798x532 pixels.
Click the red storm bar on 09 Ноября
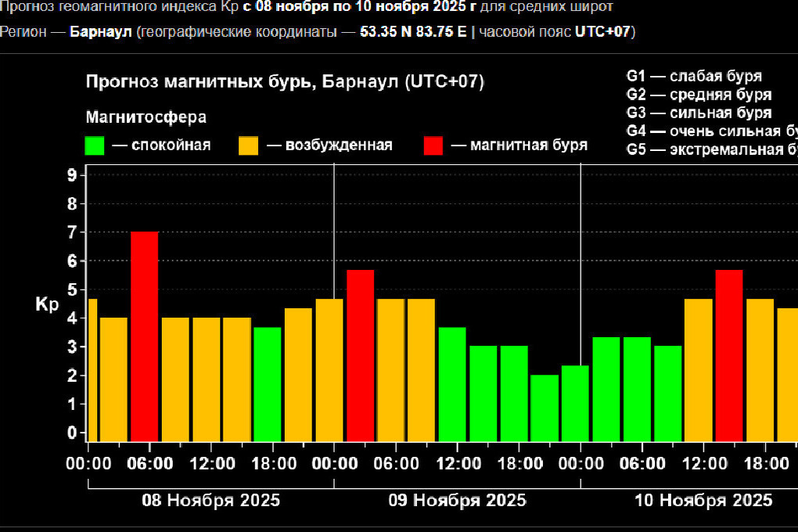click(x=360, y=356)
